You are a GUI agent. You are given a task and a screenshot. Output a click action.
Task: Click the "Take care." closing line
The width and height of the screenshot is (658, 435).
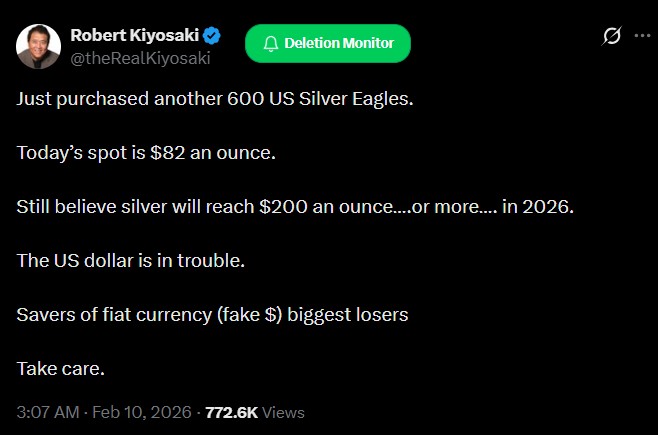coord(61,368)
